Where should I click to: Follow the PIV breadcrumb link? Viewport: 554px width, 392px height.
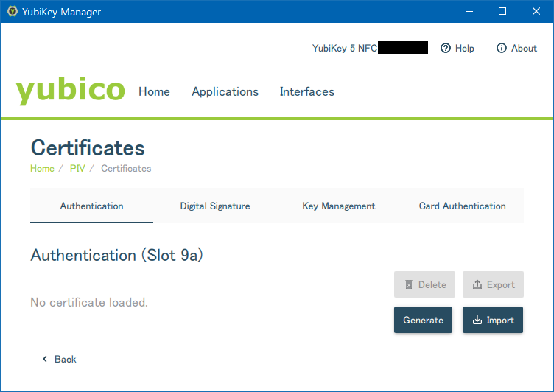pos(77,168)
